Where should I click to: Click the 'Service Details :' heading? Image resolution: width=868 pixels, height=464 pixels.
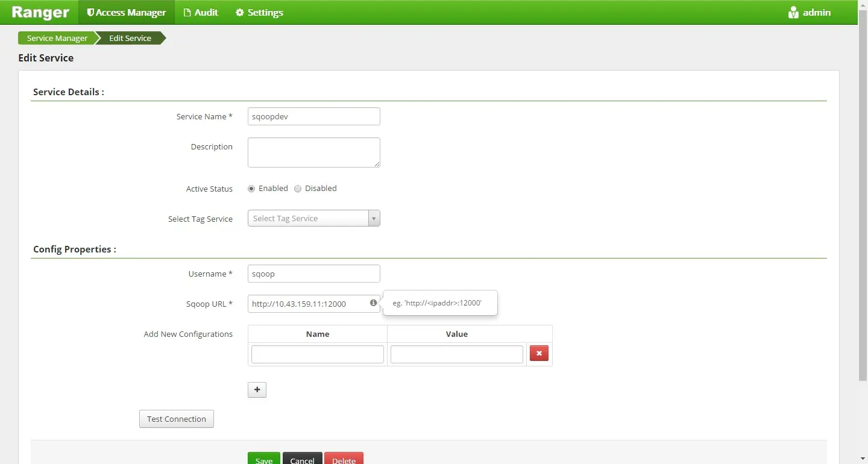coord(68,92)
